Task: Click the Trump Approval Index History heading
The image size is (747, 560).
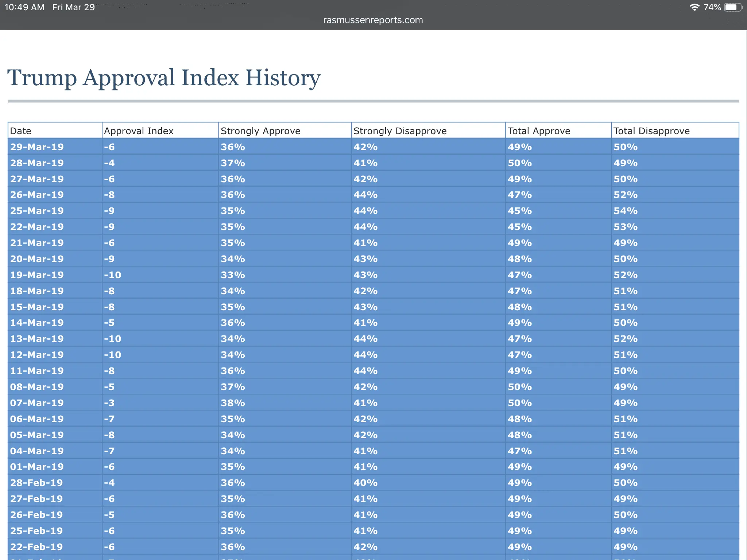Action: point(164,78)
